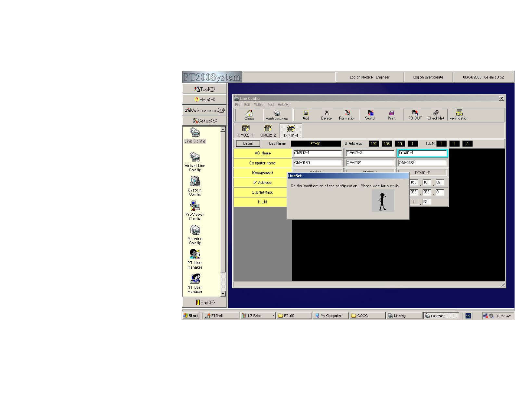Add a new machine via Add icon

coord(306,115)
